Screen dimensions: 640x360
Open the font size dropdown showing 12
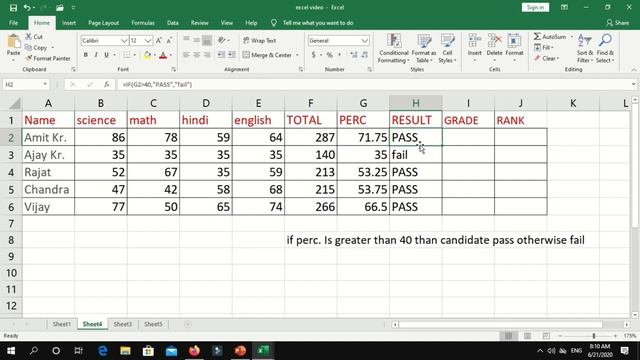148,40
